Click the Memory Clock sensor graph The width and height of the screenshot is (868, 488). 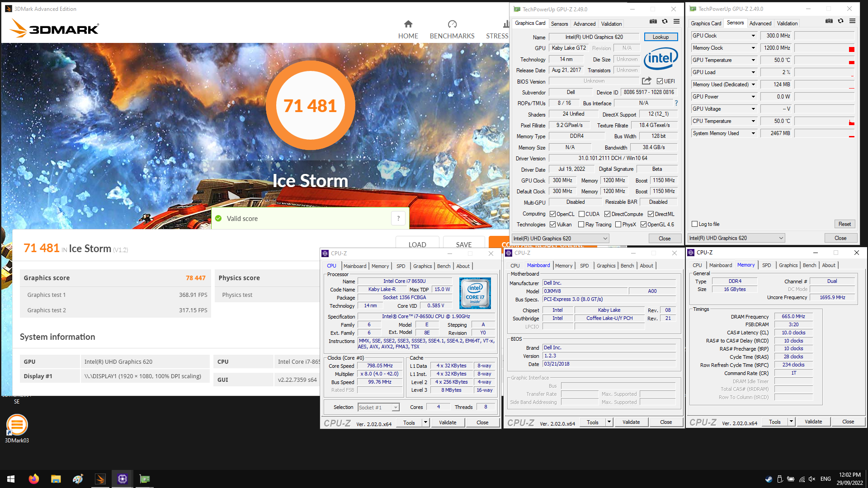pos(825,48)
